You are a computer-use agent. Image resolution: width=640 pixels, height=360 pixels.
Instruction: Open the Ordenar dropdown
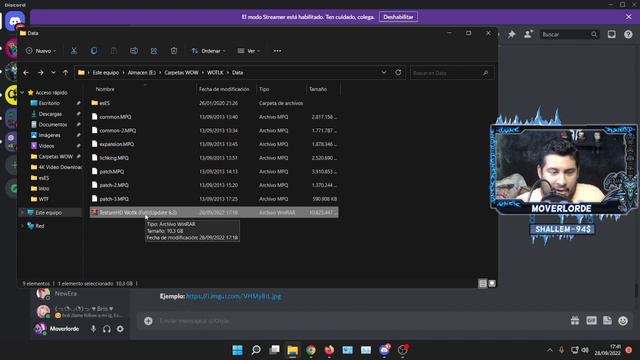click(x=208, y=51)
